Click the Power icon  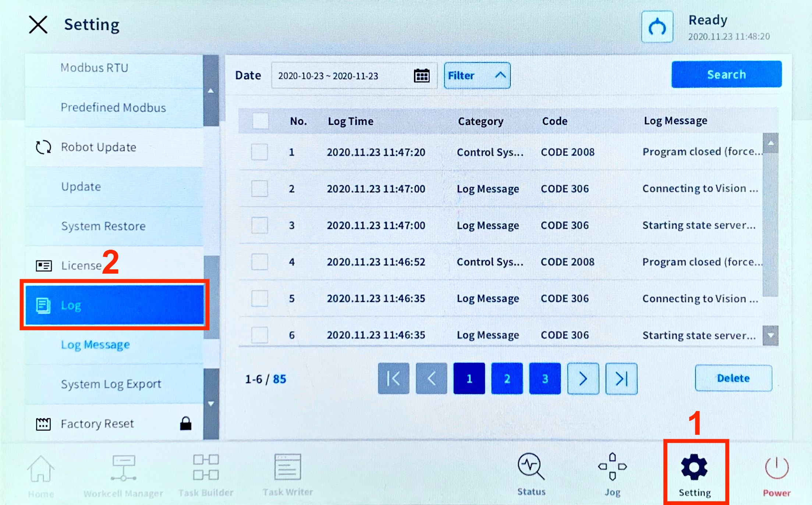click(x=776, y=477)
